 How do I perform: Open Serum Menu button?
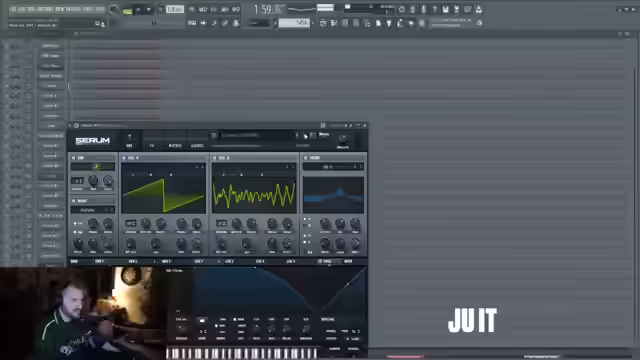324,135
